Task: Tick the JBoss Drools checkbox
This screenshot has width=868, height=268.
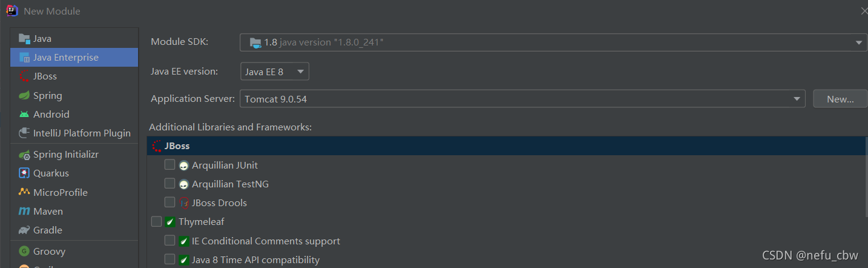Action: coord(169,202)
